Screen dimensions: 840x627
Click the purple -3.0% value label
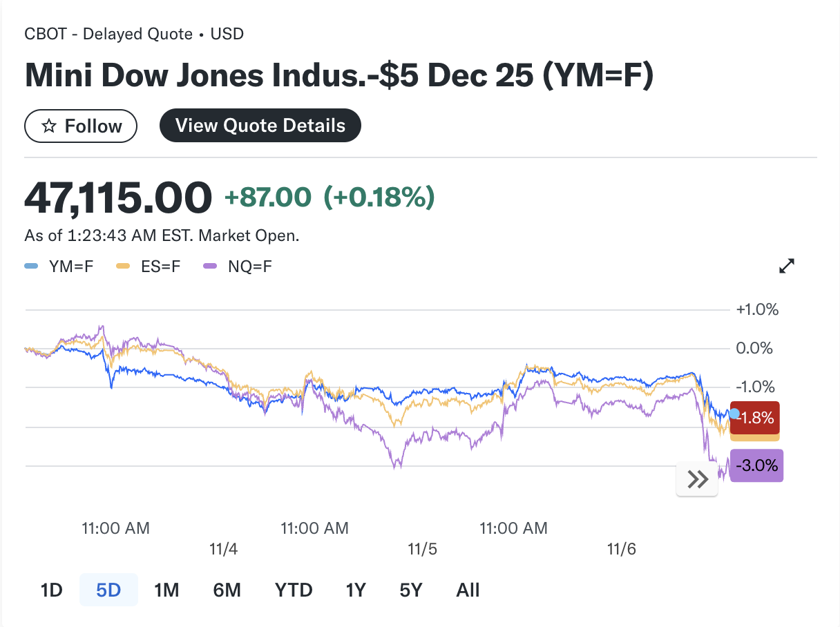tap(757, 465)
